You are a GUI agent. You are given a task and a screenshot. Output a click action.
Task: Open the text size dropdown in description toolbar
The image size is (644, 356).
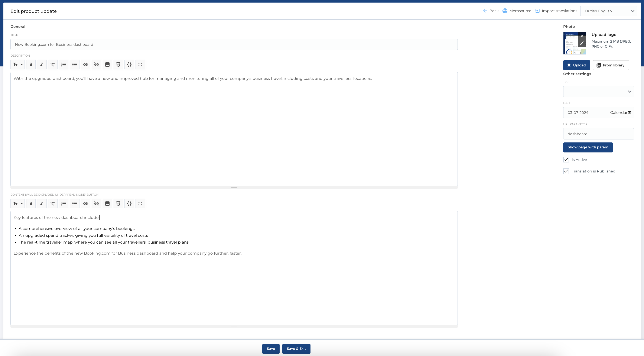[17, 65]
